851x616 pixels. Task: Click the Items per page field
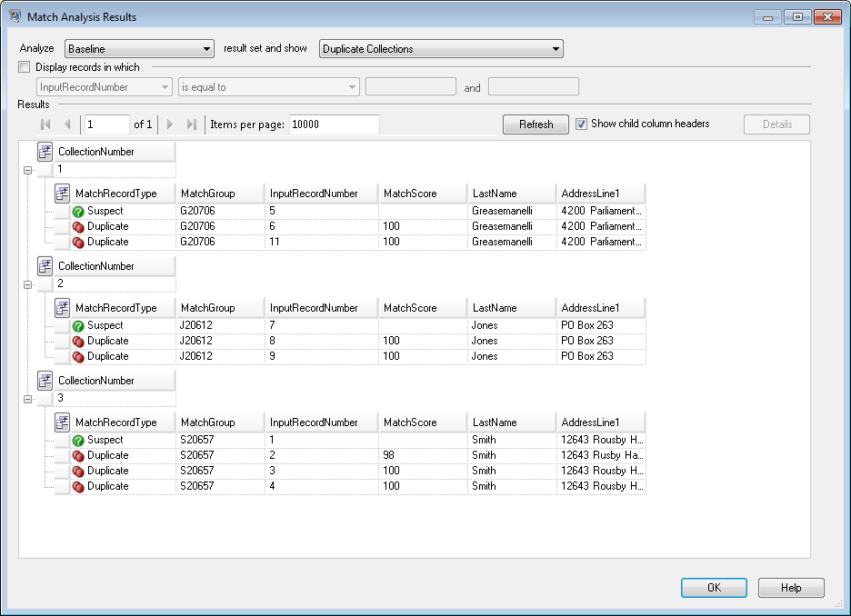[x=334, y=124]
